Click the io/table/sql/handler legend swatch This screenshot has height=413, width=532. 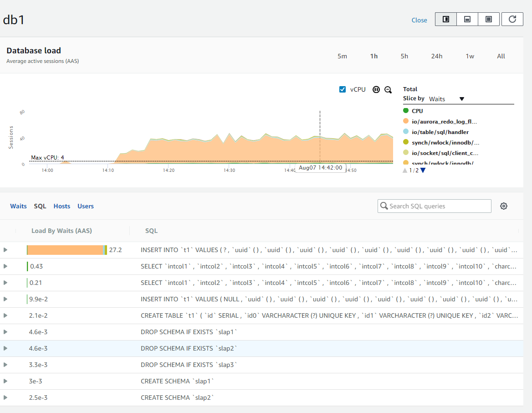[406, 131]
